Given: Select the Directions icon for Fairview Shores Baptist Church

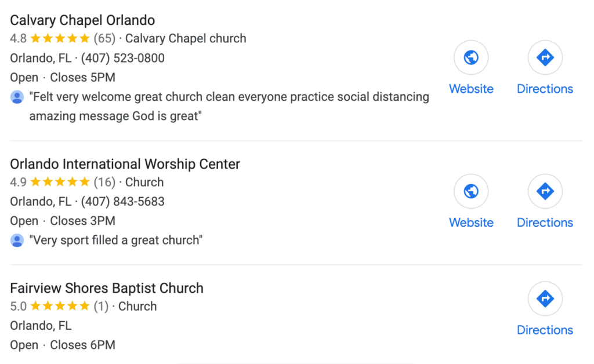Looking at the screenshot, I should coord(545,299).
